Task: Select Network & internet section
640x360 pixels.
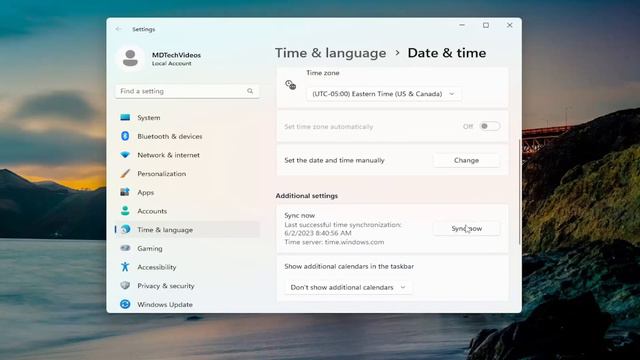Action: (187, 155)
